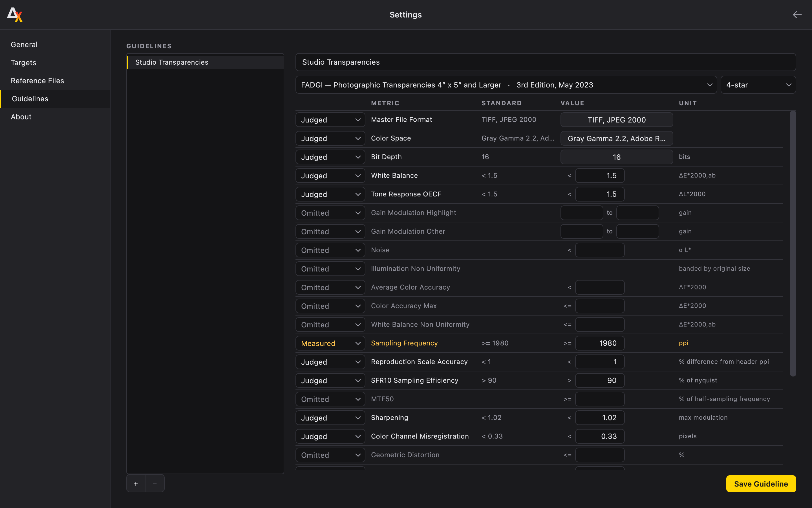Open the Geometric Distortion Omitted dropdown
Screen dimensions: 812x508
330,455
